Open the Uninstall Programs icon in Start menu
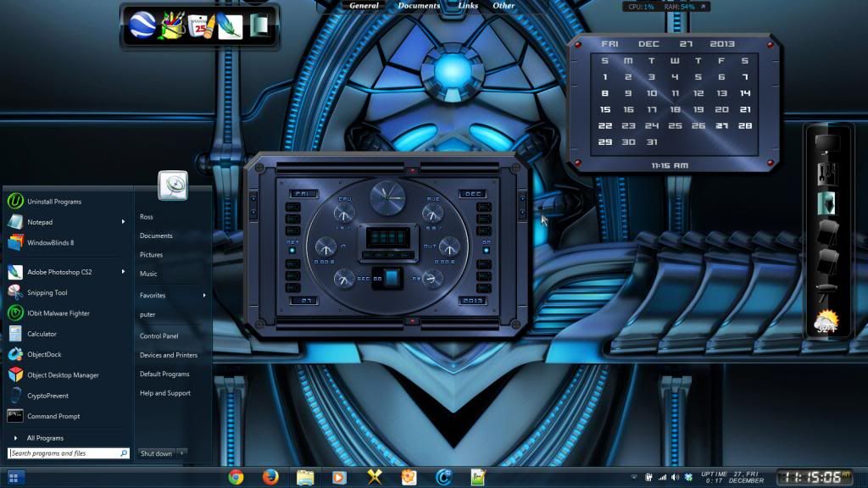 pyautogui.click(x=15, y=202)
